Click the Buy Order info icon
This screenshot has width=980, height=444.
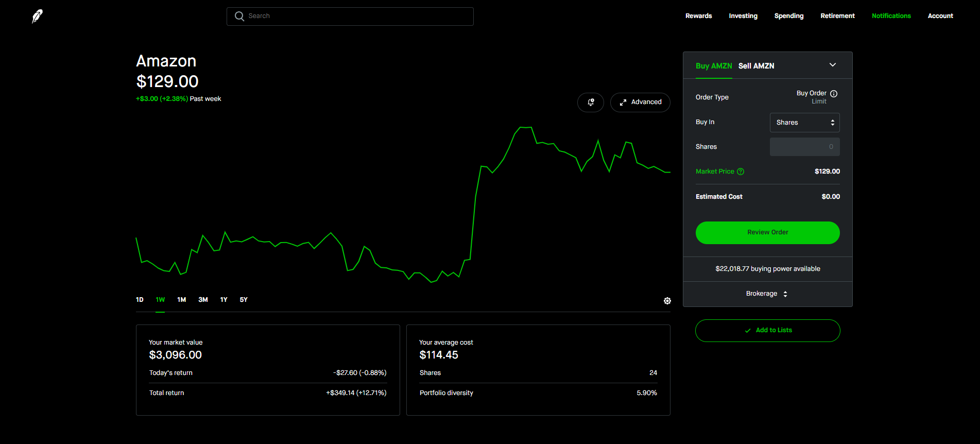pos(834,94)
